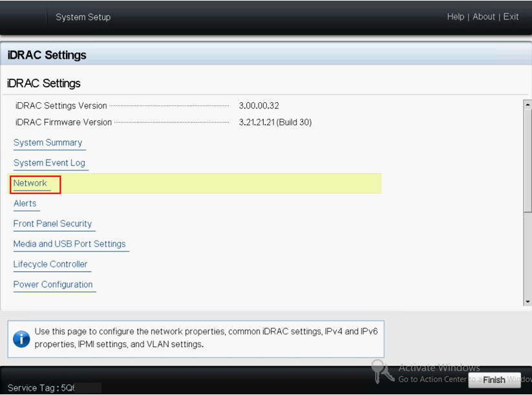Click the scrollbar up arrow
The height and width of the screenshot is (395, 532).
click(527, 104)
